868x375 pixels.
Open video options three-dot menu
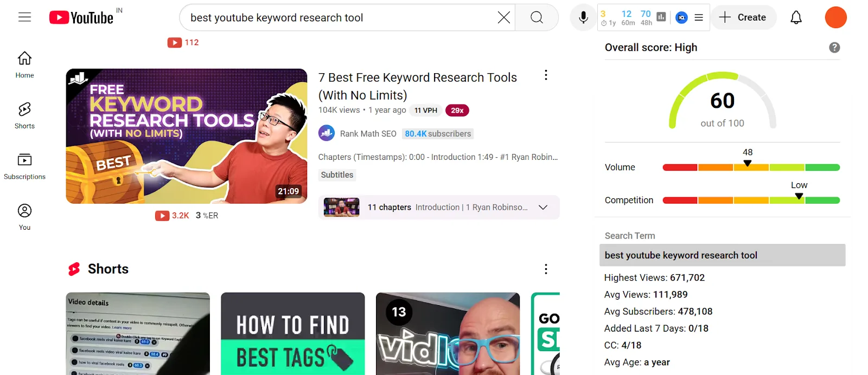(x=546, y=75)
